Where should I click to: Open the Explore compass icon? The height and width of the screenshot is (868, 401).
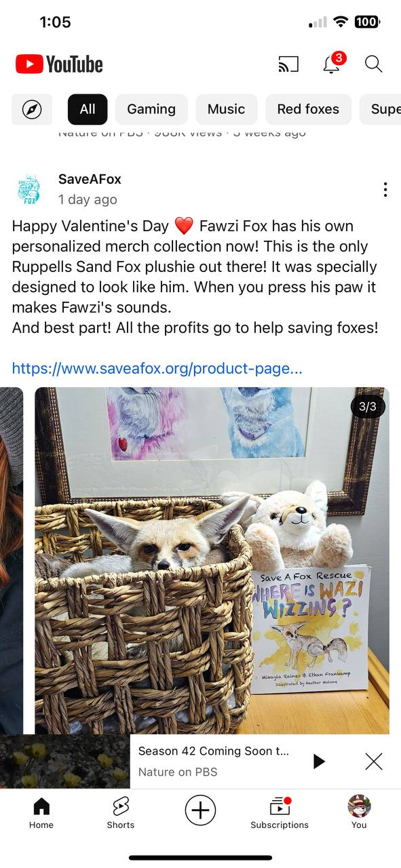[32, 109]
